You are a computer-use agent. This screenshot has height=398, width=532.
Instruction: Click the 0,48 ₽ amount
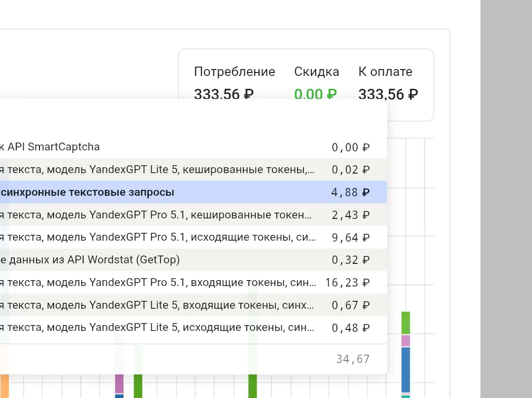351,328
